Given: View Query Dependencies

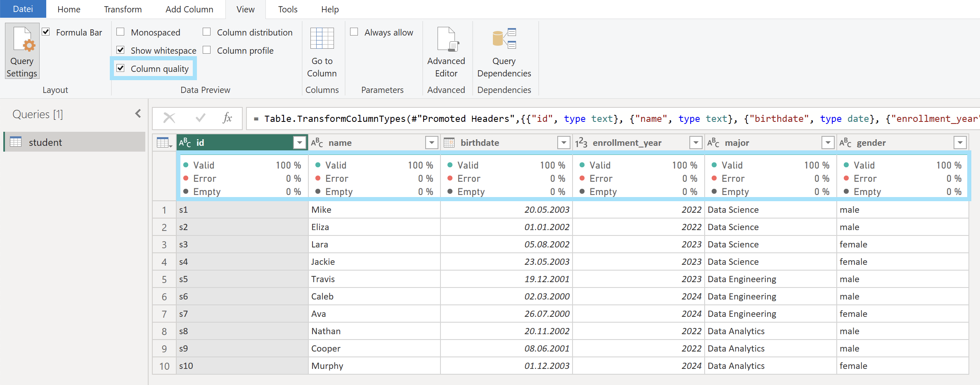Looking at the screenshot, I should coord(504,51).
